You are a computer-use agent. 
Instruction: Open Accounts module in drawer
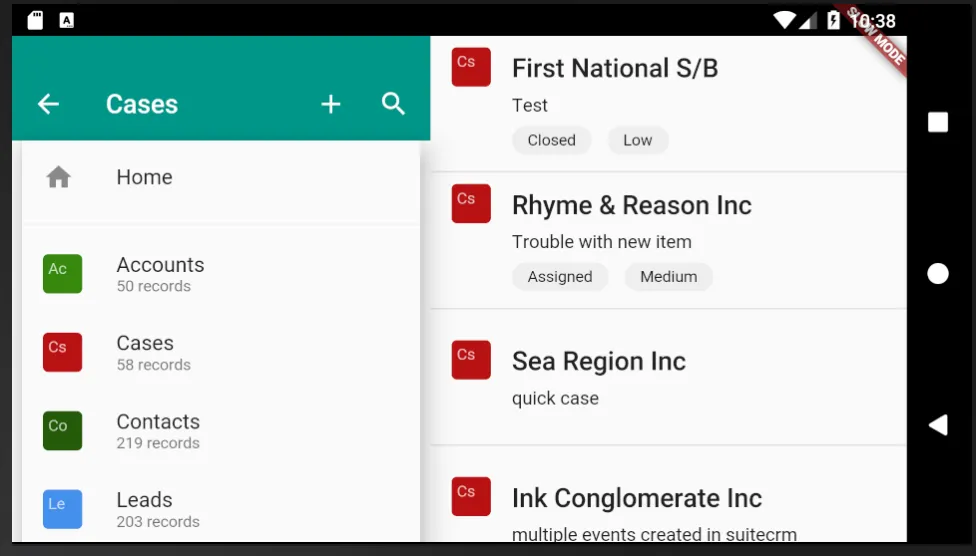[x=221, y=274]
